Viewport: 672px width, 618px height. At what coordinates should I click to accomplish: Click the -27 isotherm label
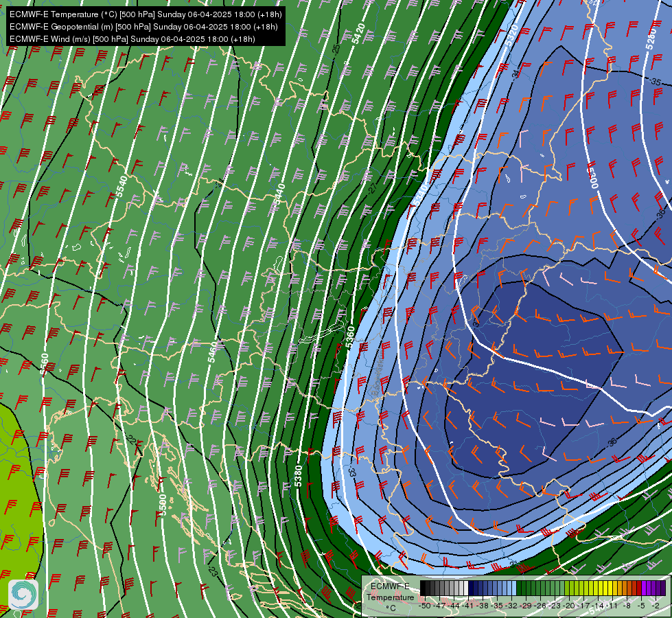click(372, 188)
